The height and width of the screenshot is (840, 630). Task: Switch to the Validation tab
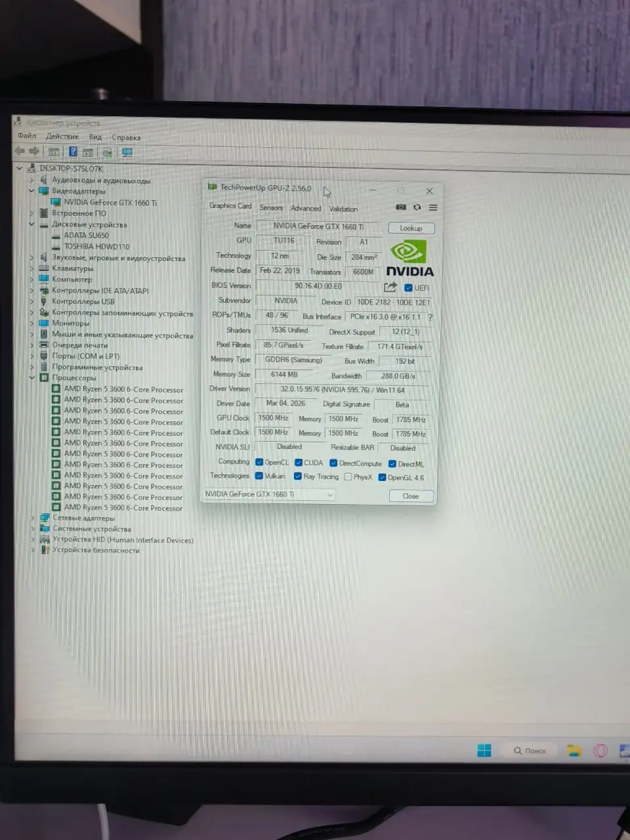[343, 209]
